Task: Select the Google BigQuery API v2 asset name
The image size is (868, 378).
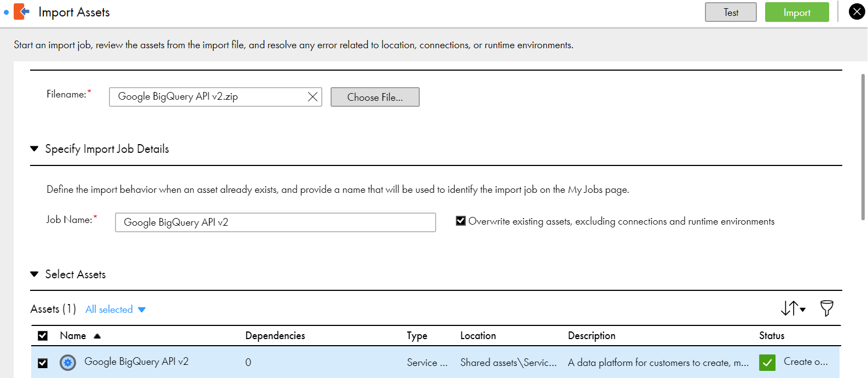Action: tap(136, 362)
